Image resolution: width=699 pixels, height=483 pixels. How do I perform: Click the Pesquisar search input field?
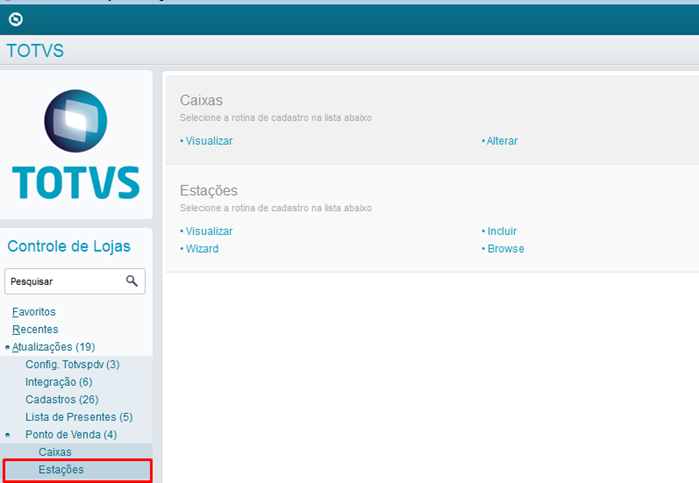(75, 281)
